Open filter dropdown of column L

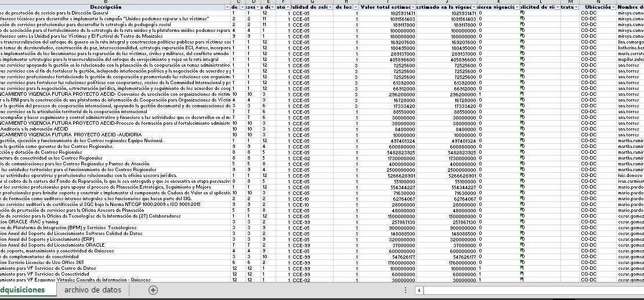tap(558, 8)
